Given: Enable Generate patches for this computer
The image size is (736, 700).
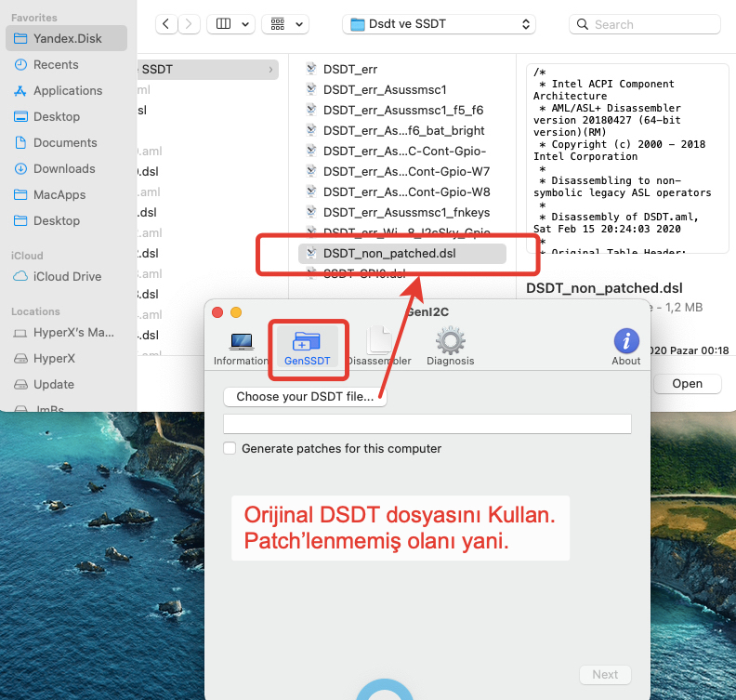Looking at the screenshot, I should click(x=230, y=448).
